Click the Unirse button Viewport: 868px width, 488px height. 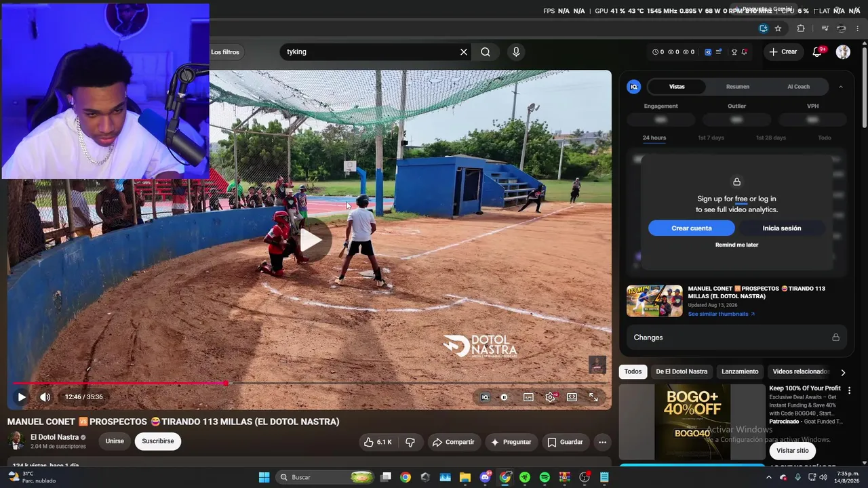(x=115, y=441)
